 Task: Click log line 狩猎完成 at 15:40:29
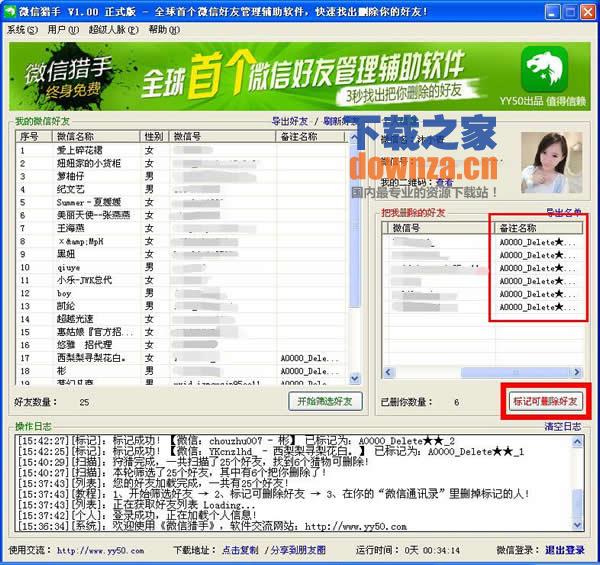coord(193,462)
